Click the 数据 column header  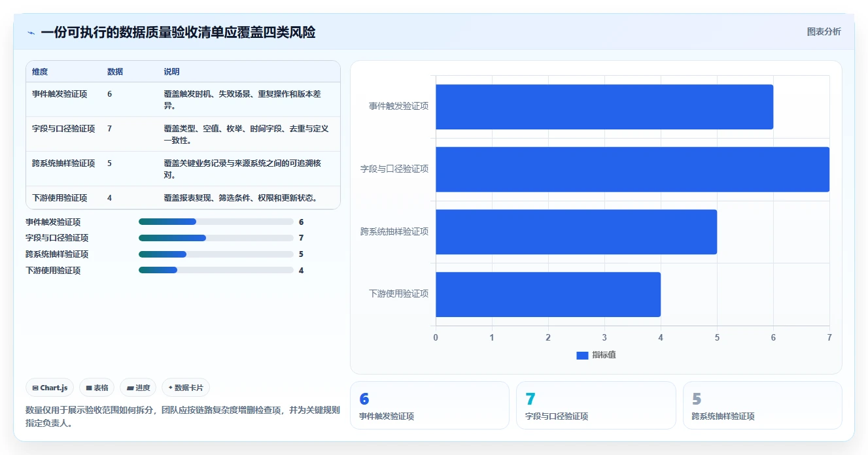tap(115, 72)
